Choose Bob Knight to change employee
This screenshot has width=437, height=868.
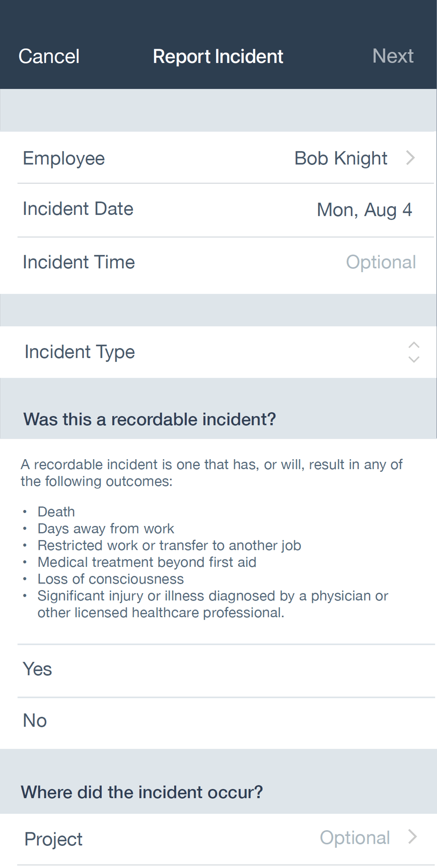coord(341,158)
